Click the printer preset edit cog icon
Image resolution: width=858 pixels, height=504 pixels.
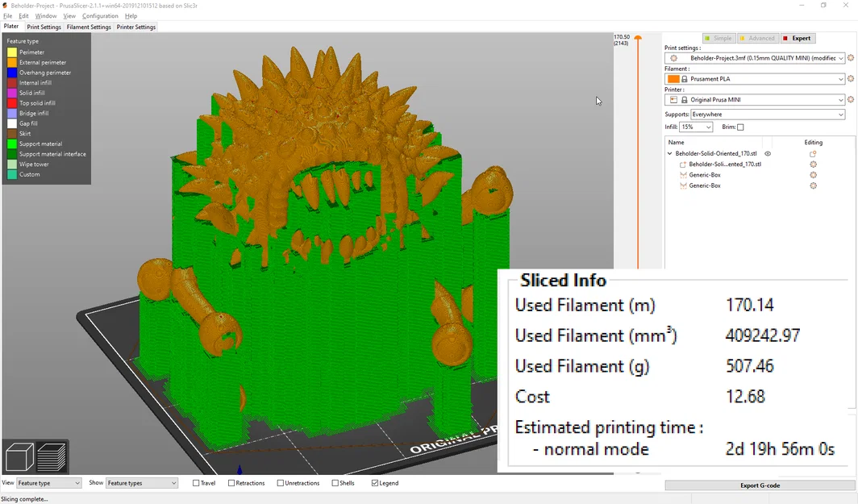click(x=850, y=100)
